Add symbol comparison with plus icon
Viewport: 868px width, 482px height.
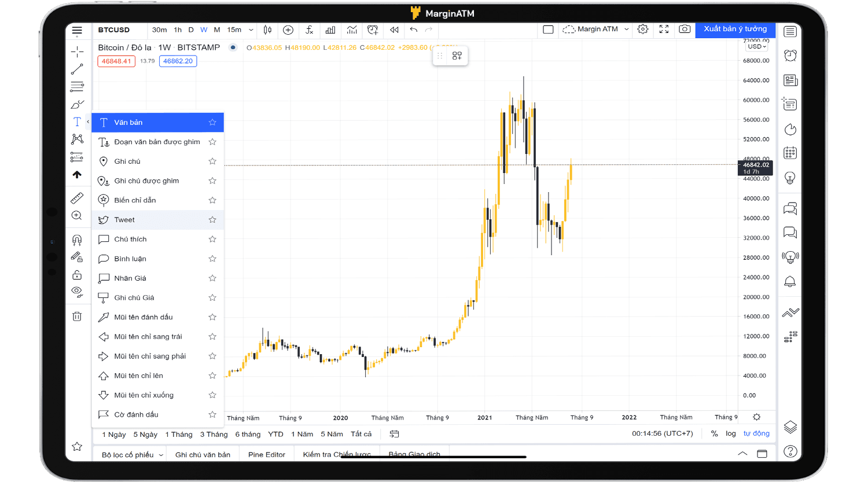[x=288, y=30]
